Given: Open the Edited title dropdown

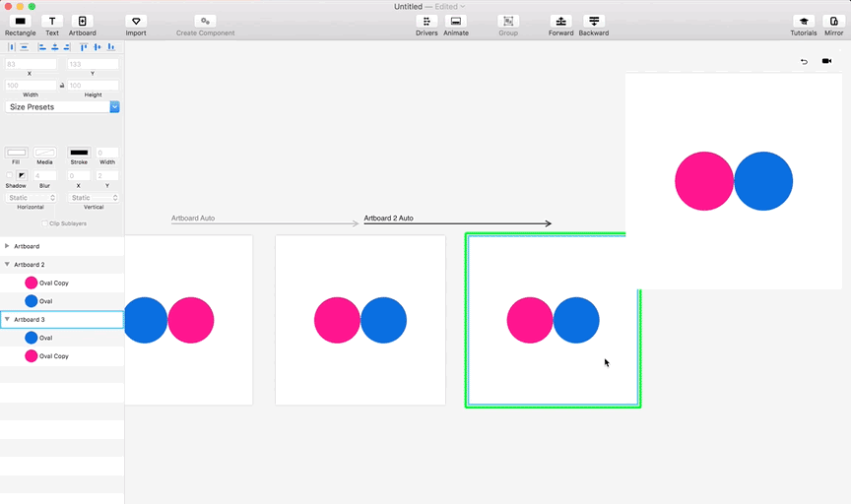Looking at the screenshot, I should [449, 7].
